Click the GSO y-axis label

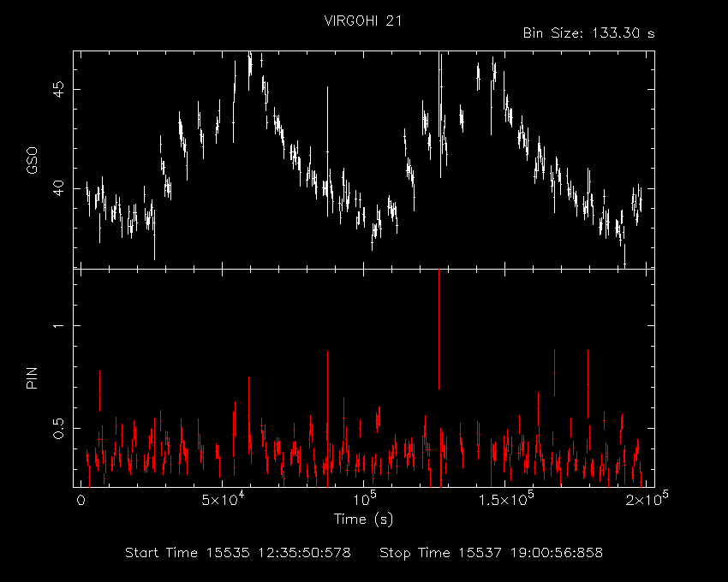(32, 160)
